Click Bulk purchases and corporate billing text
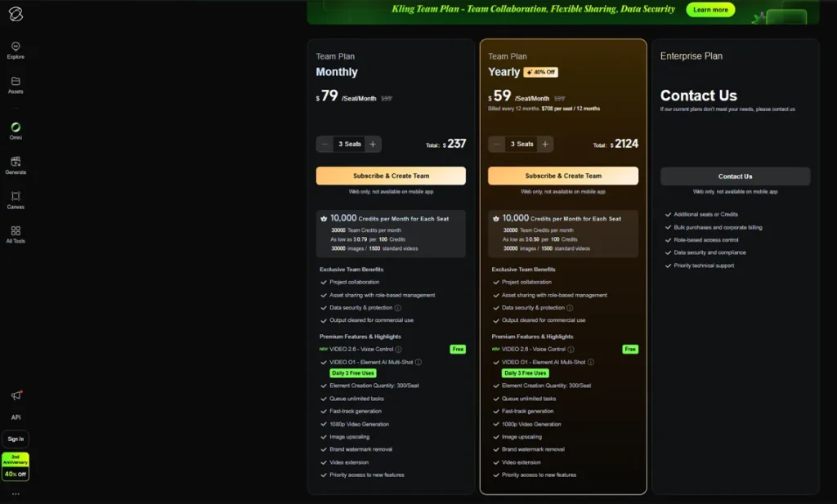This screenshot has height=504, width=837. (718, 227)
